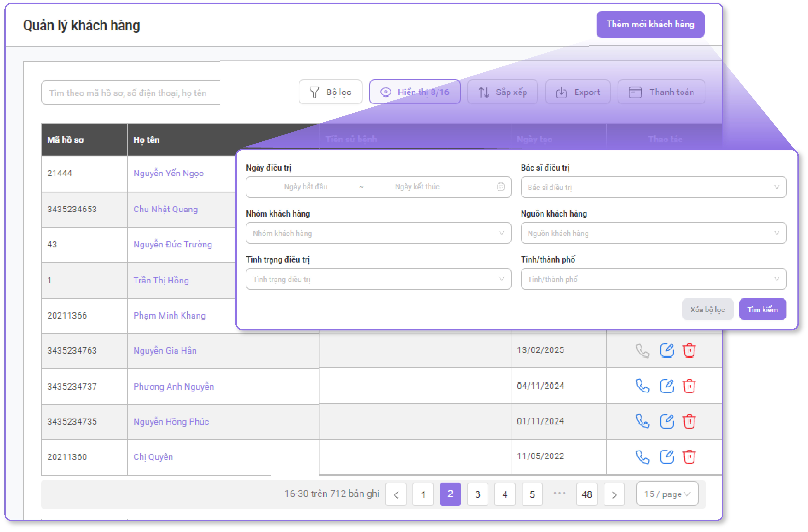Expand Nhóm khách hàng dropdown
The width and height of the screenshot is (808, 532).
[x=379, y=233]
